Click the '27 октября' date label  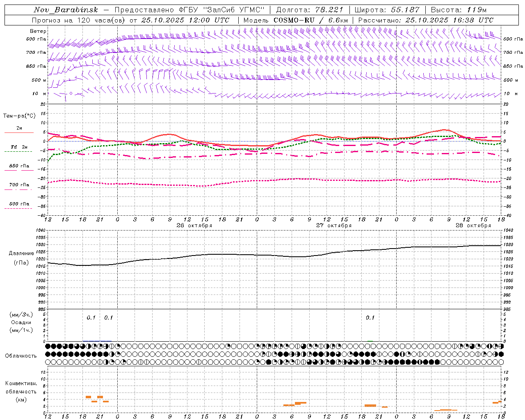(x=334, y=226)
